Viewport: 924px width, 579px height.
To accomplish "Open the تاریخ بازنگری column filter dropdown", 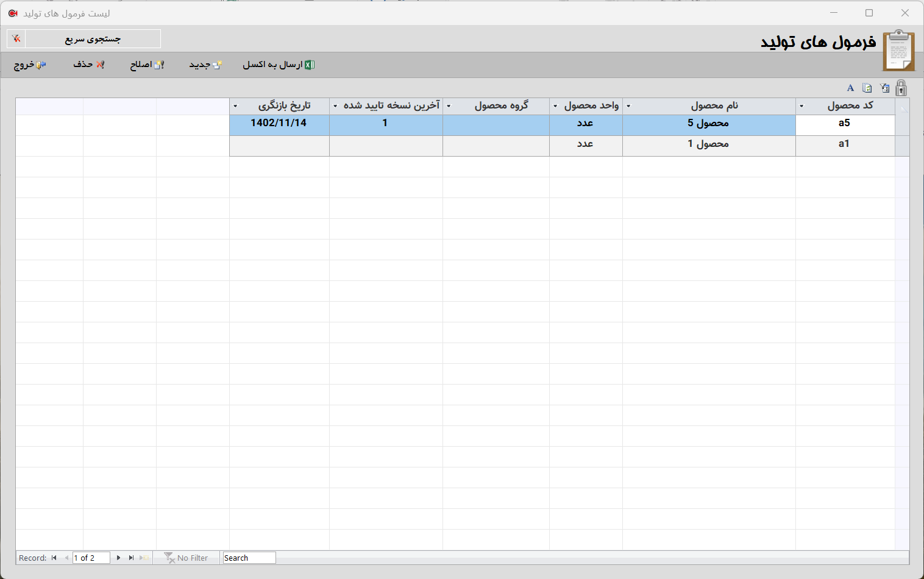I will (x=235, y=105).
